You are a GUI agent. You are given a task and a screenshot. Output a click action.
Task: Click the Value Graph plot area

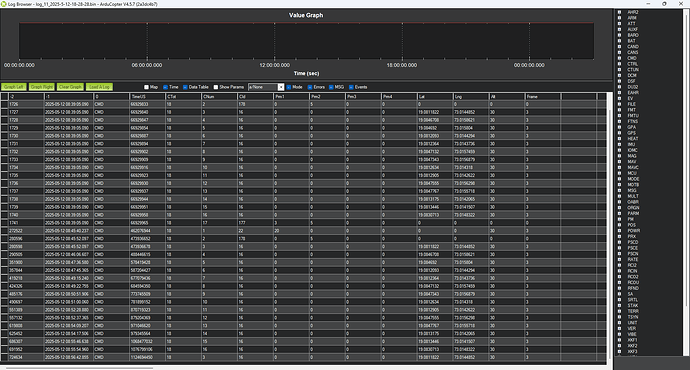306,41
